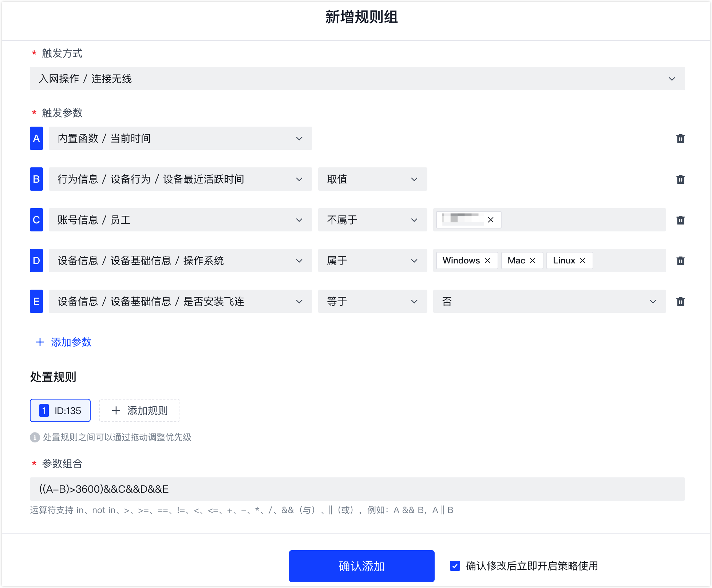Viewport: 712px width, 588px height.
Task: Delete parameter A with trash icon
Action: click(x=680, y=139)
